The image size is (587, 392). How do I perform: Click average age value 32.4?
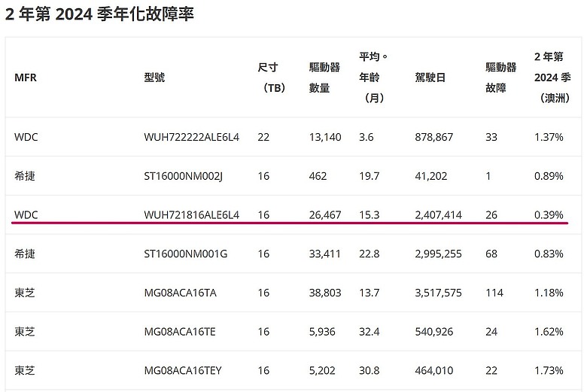(369, 332)
